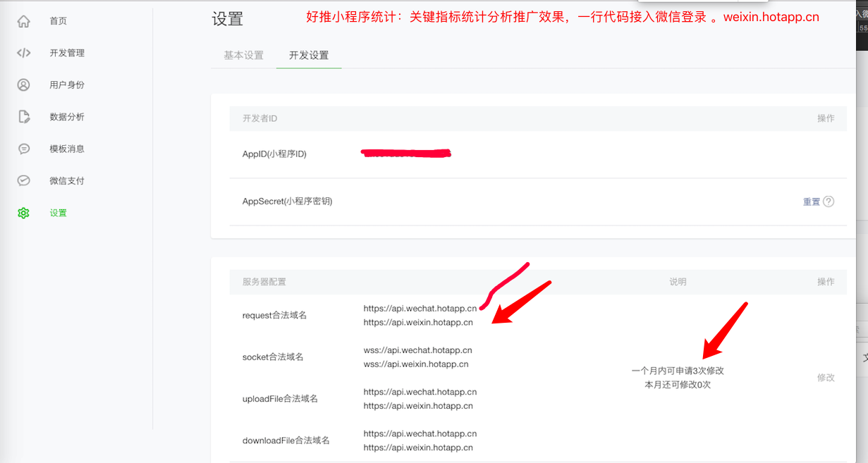The image size is (868, 463).
Task: Open the question mark help icon beside 重置
Action: (830, 201)
